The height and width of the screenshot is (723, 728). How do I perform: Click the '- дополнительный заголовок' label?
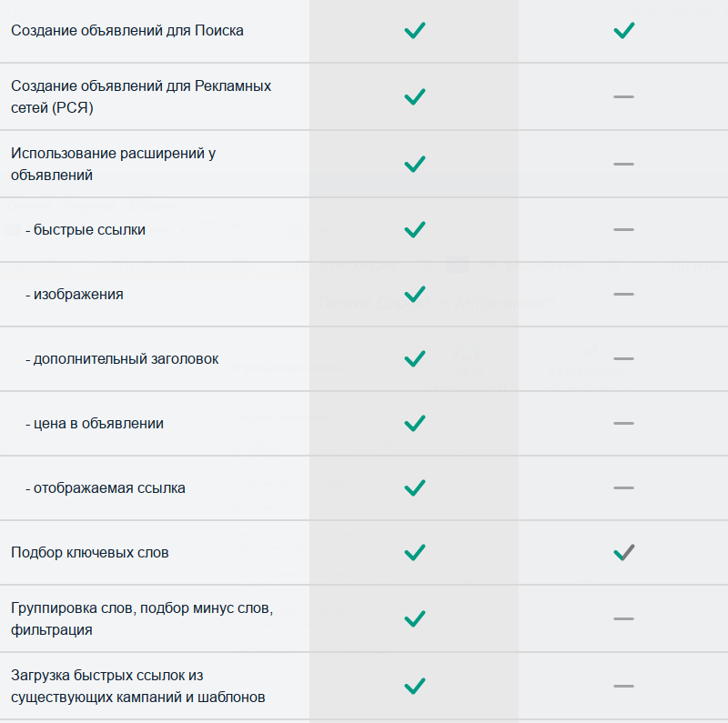pyautogui.click(x=122, y=359)
